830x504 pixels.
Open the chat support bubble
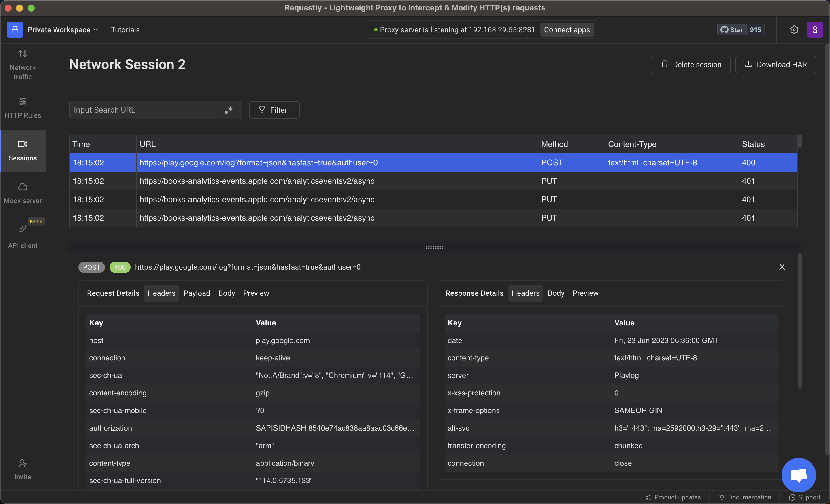(x=798, y=475)
